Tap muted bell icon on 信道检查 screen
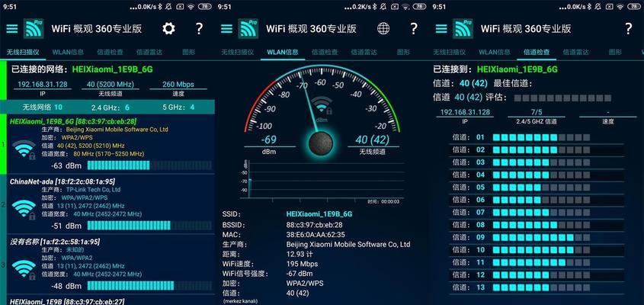This screenshot has height=305, width=644. click(598, 7)
